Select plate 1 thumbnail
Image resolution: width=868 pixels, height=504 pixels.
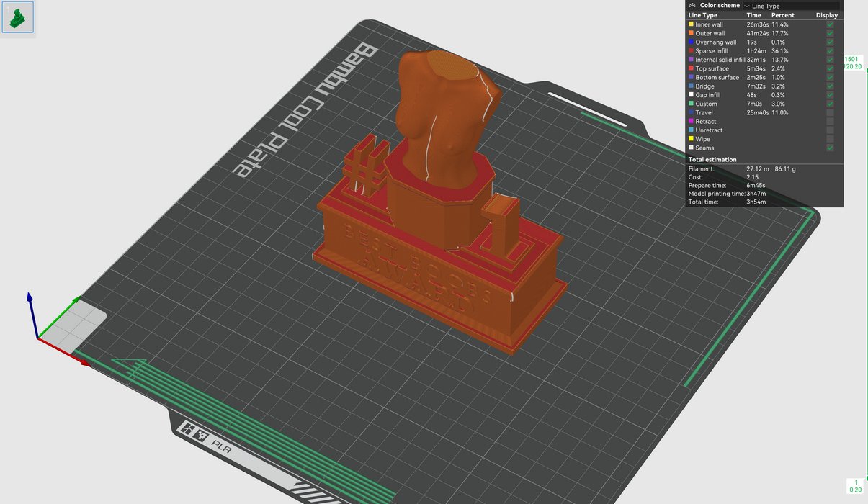(x=17, y=18)
